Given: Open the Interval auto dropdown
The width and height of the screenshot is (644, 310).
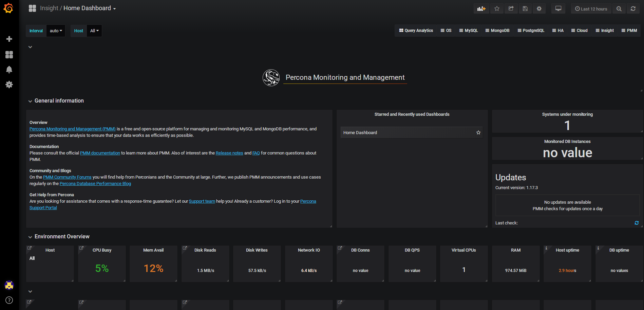Looking at the screenshot, I should pos(56,31).
